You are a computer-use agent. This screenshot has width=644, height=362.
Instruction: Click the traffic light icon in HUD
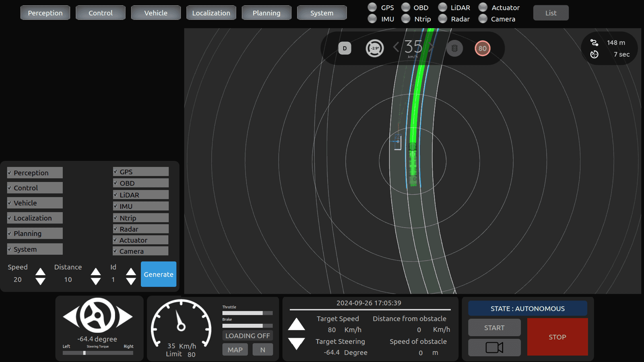point(454,48)
